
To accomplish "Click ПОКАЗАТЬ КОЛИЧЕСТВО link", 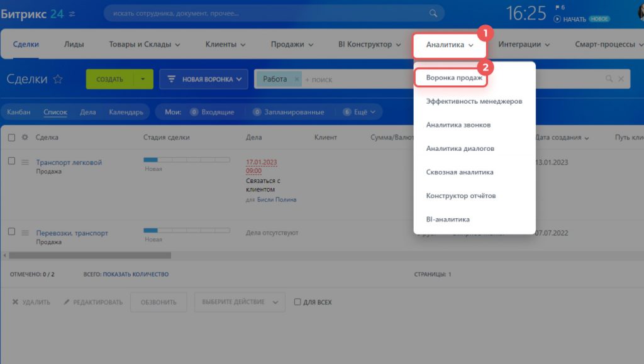I will point(136,274).
